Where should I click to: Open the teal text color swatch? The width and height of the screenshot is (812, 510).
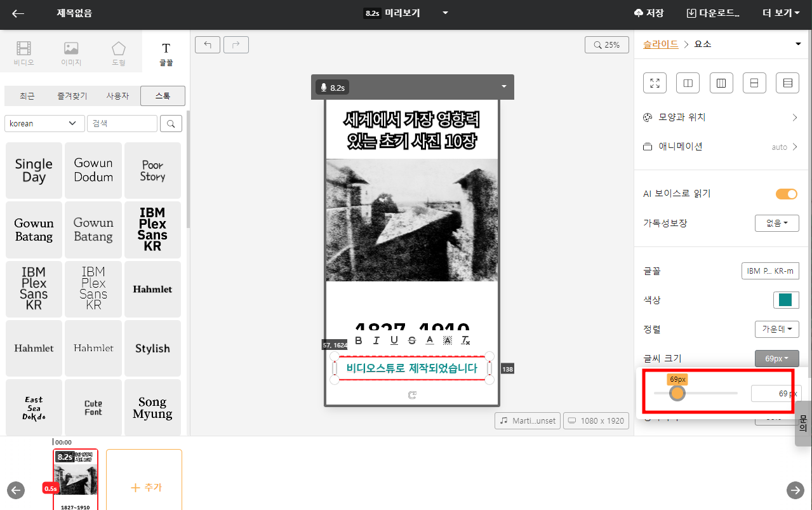tap(786, 300)
